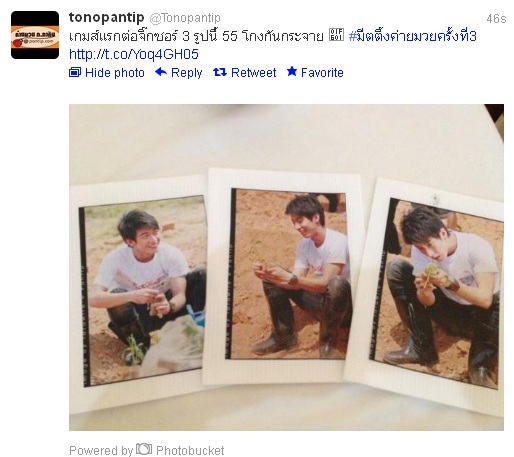Hide the photo via text link
The image size is (514, 457).
tap(115, 73)
